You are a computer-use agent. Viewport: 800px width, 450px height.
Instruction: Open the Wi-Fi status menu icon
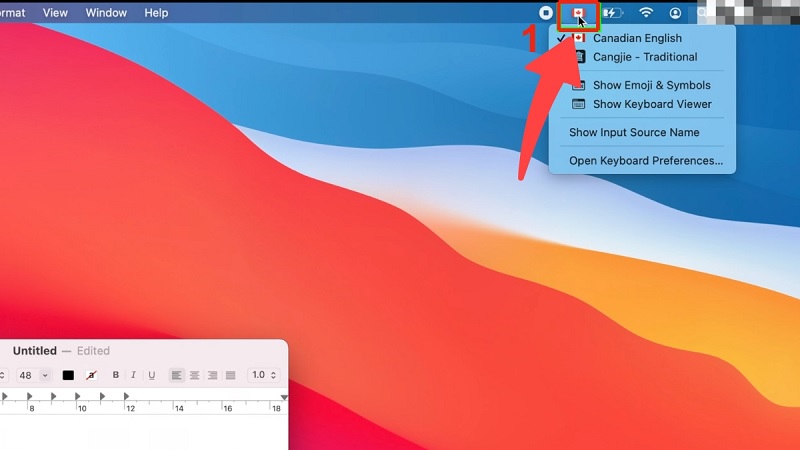(646, 13)
